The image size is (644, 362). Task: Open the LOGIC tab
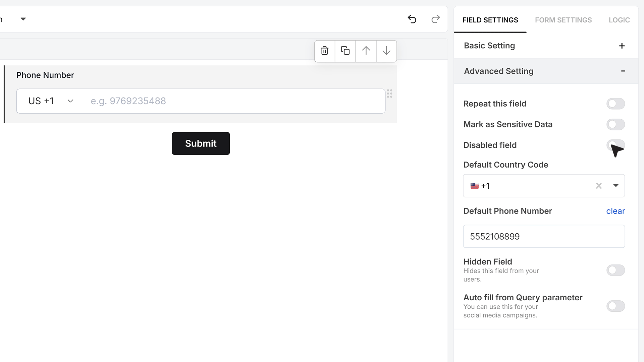(619, 20)
